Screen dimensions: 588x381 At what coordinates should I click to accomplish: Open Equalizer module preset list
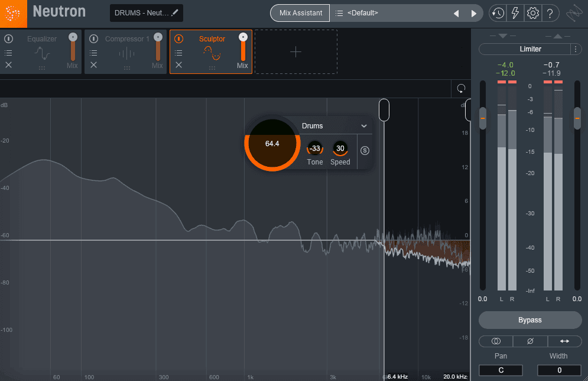pyautogui.click(x=8, y=53)
